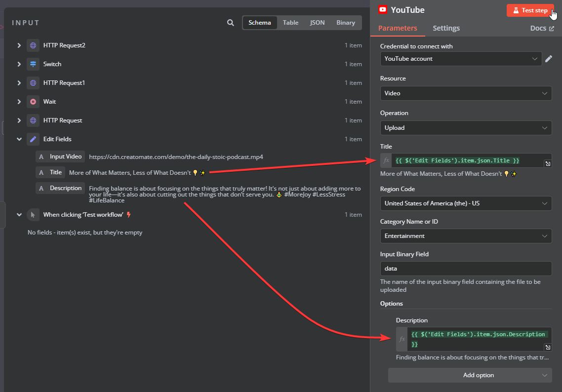Click the string type icon of Input Video
The image size is (562, 392).
click(x=41, y=157)
